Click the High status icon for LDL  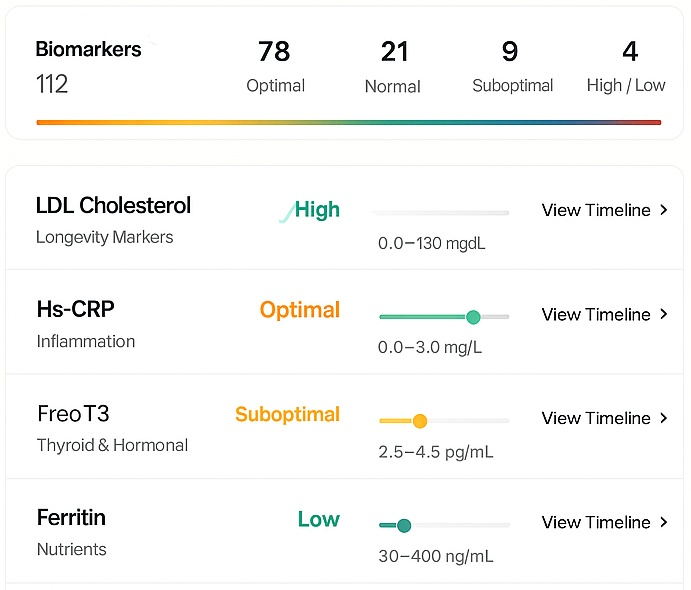tap(286, 211)
